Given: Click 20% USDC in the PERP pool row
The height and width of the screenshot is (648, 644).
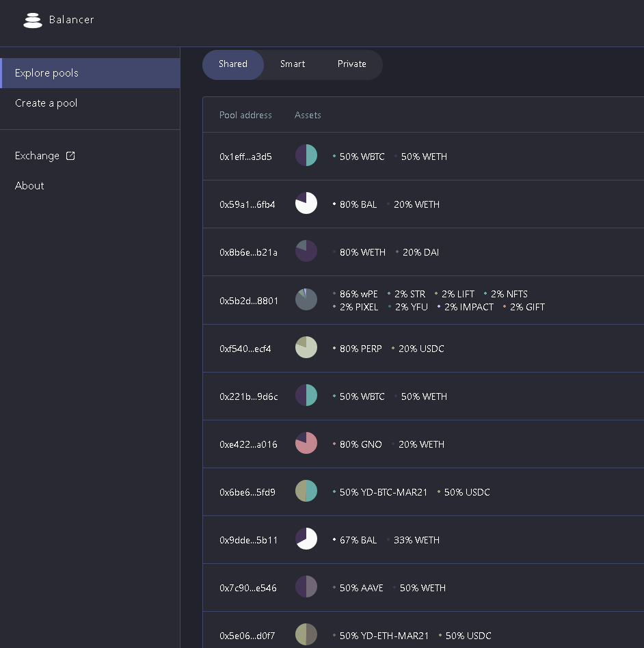Looking at the screenshot, I should pyautogui.click(x=421, y=349).
